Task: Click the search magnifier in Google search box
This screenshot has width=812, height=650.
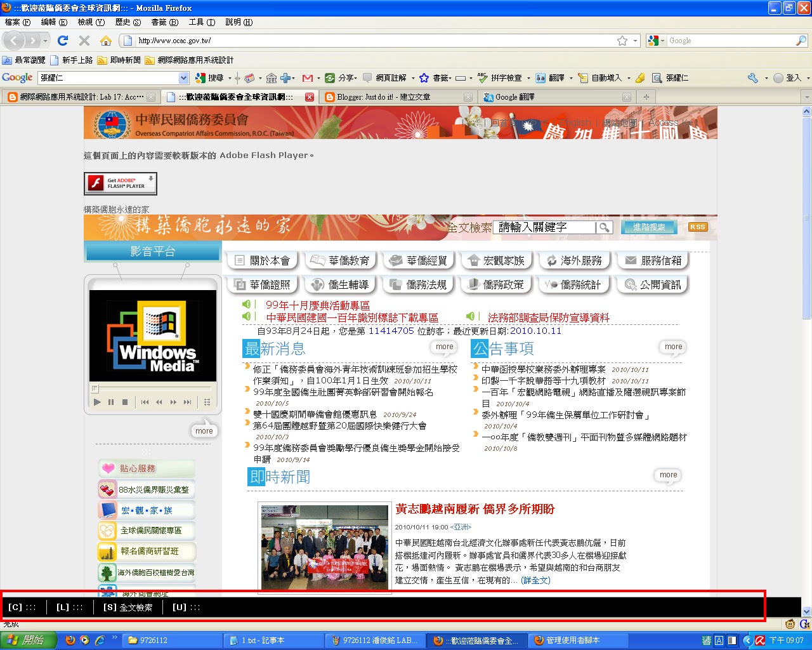Action: [x=801, y=41]
